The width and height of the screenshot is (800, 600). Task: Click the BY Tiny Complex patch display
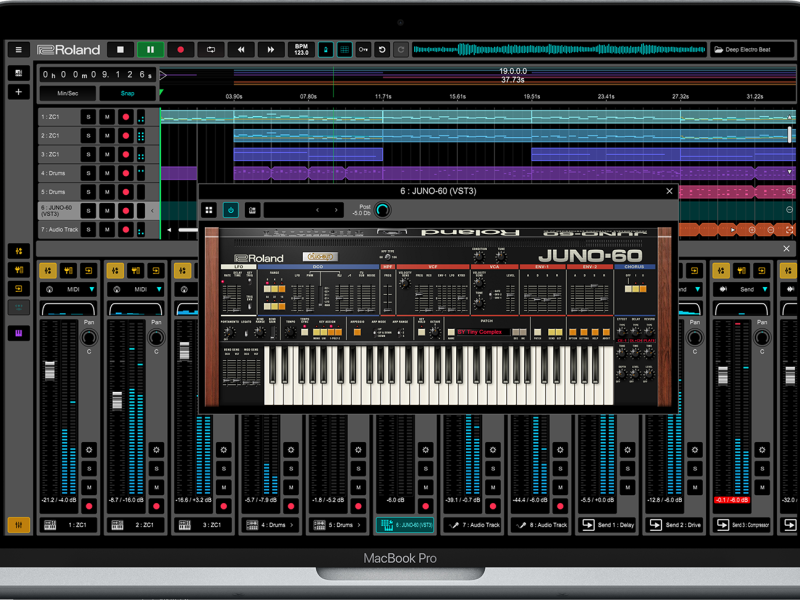point(482,332)
